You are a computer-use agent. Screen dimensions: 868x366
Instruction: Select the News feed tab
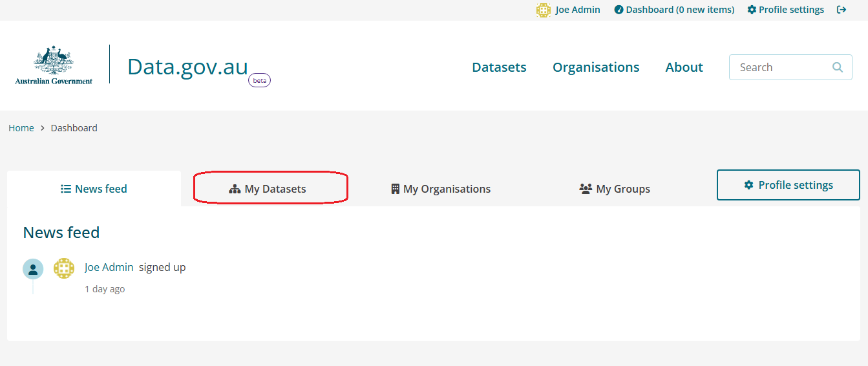pyautogui.click(x=94, y=189)
